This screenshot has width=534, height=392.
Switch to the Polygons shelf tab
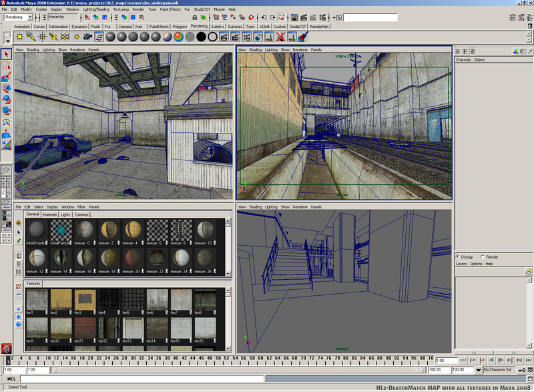tap(180, 27)
